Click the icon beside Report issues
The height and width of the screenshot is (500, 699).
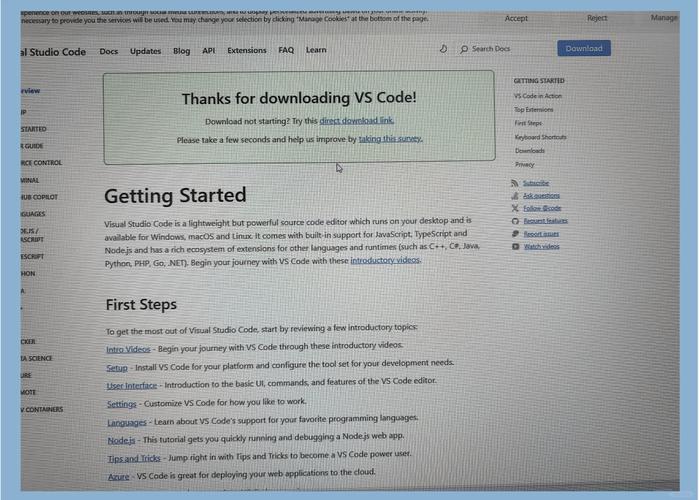(514, 233)
